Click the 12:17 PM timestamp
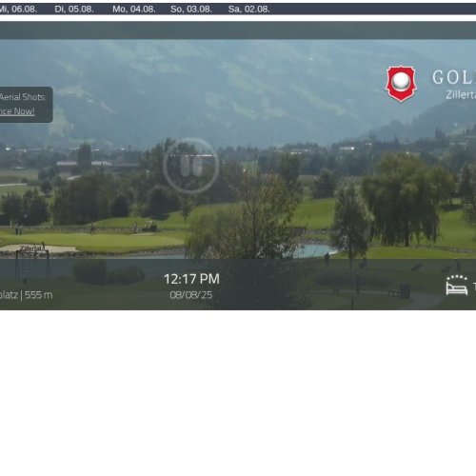The height and width of the screenshot is (476, 476). tap(191, 279)
